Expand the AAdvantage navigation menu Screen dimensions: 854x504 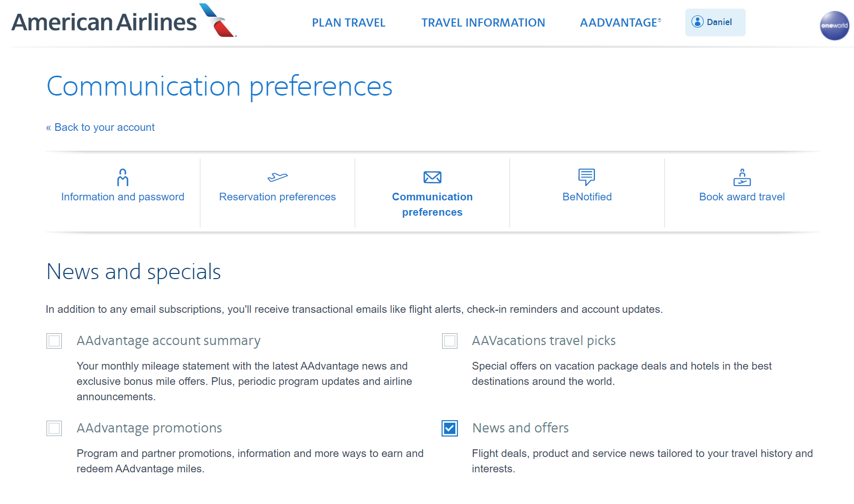620,22
